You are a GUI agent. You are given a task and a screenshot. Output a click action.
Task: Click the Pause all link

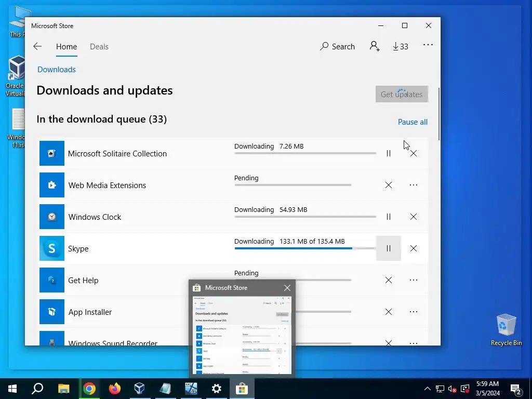(x=413, y=122)
